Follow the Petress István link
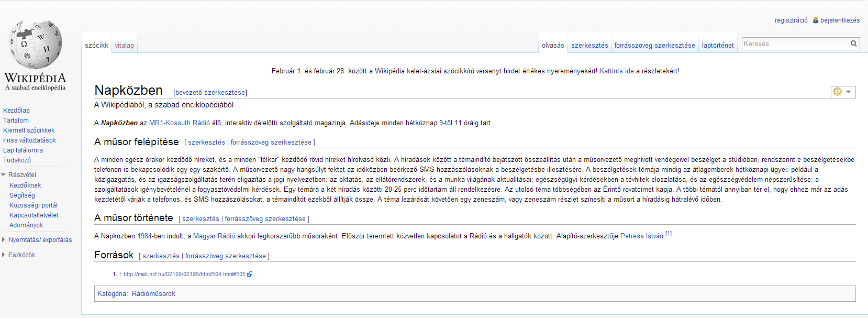Screen dimensions: 868x318 tap(642, 236)
